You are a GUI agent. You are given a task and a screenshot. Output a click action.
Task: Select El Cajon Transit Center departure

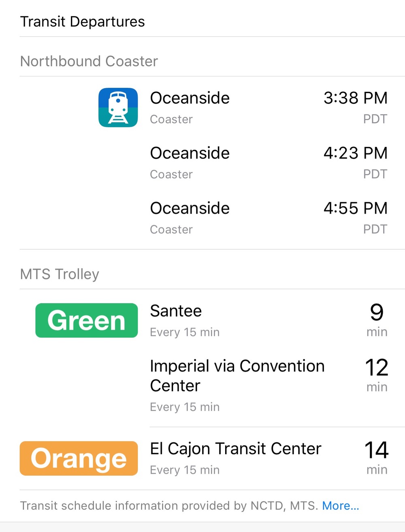coord(269,458)
